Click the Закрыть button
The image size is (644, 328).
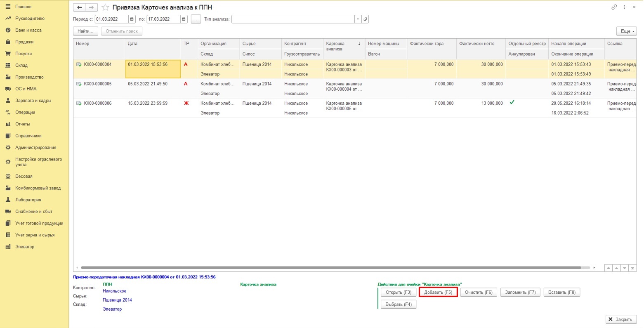point(621,319)
